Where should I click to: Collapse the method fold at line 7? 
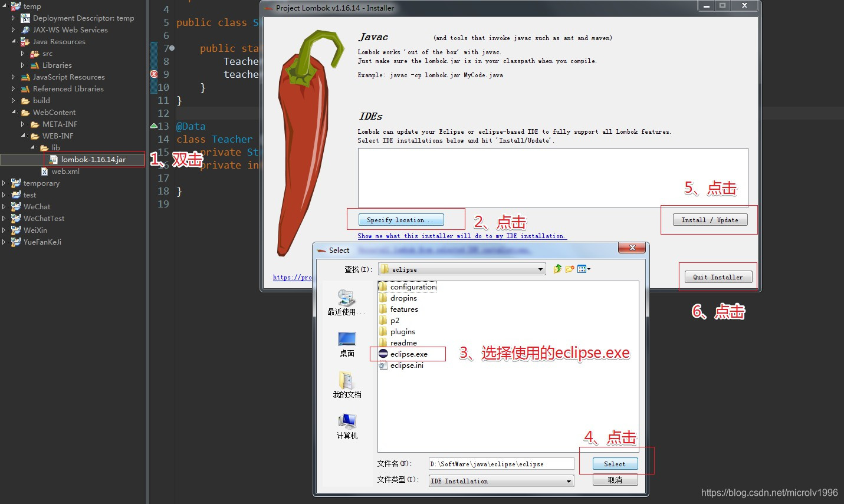point(172,48)
